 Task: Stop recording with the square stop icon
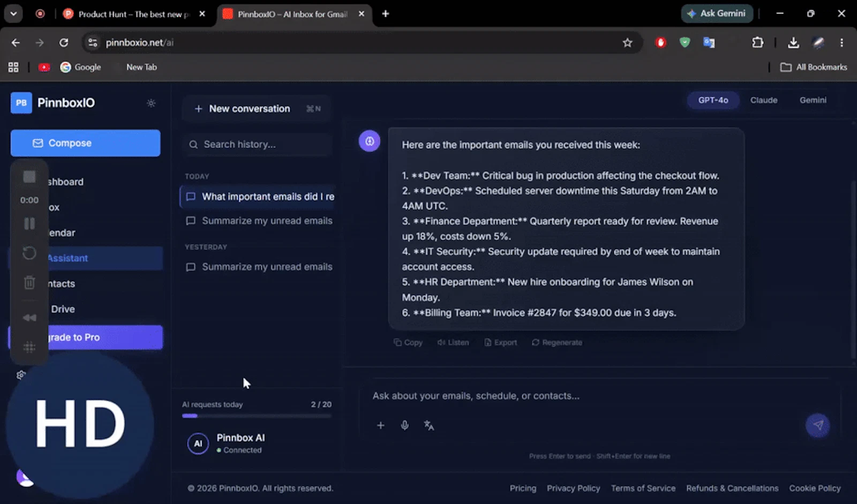coord(29,177)
